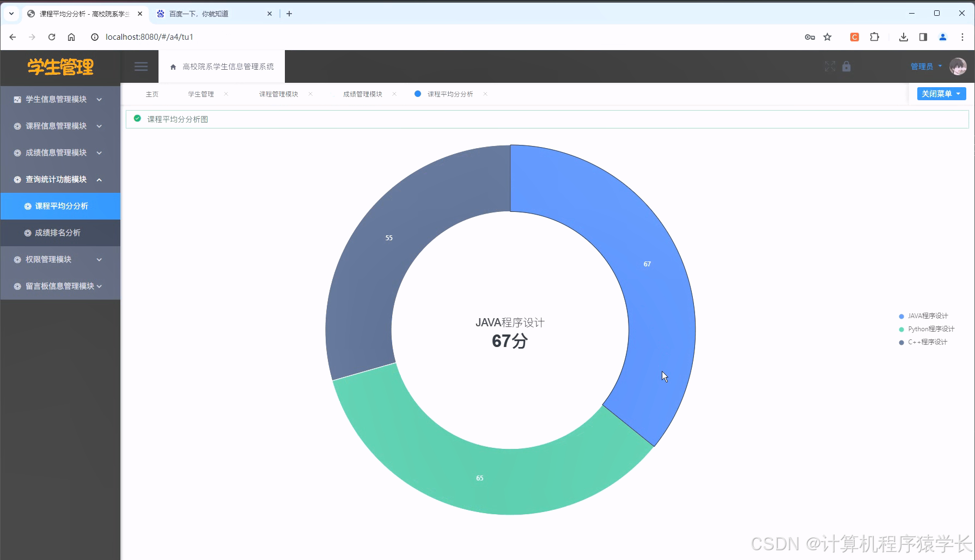Bookmark this page with the star icon

point(827,37)
